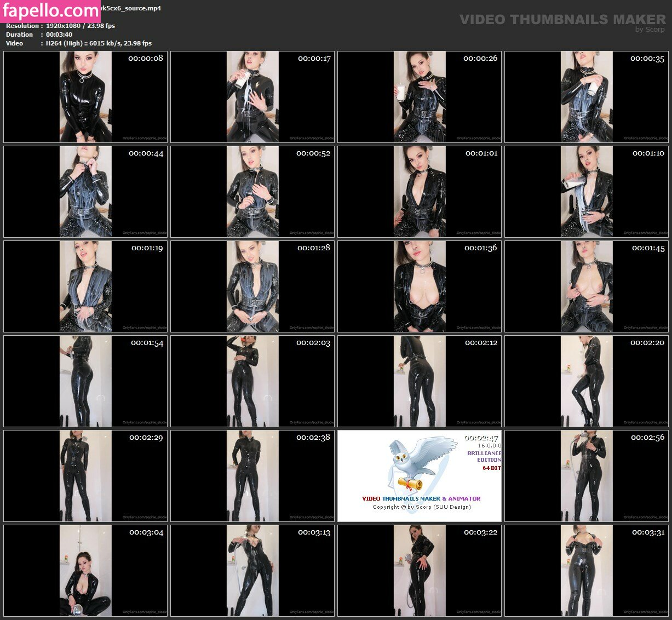Click the 00:03:31 timestamp label
The width and height of the screenshot is (672, 620).
[x=648, y=532]
